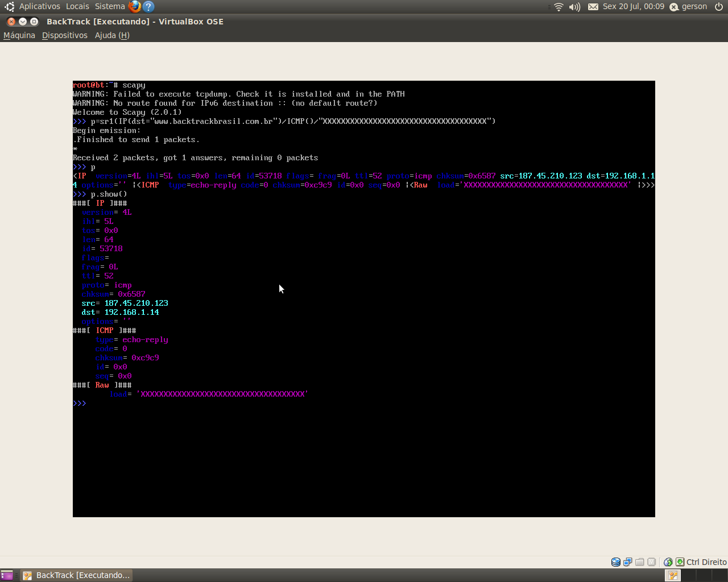Click the BackTrack VirtualBox window title bar
Viewport: 728px width, 582px height.
click(x=364, y=22)
